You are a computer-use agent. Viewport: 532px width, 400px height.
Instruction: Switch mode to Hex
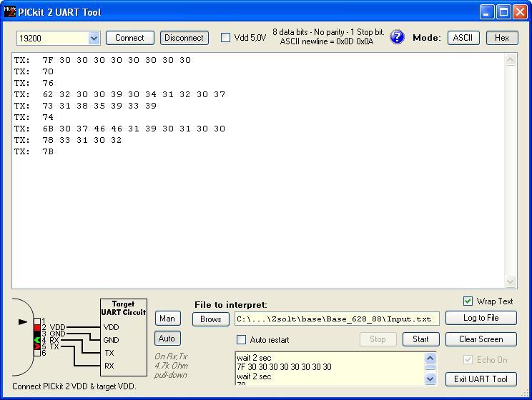click(x=502, y=38)
